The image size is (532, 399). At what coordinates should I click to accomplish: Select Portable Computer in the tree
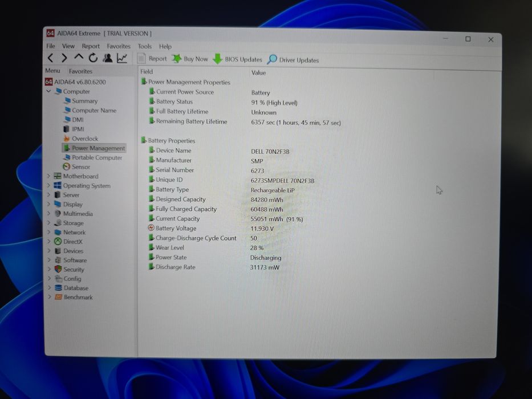click(x=92, y=157)
